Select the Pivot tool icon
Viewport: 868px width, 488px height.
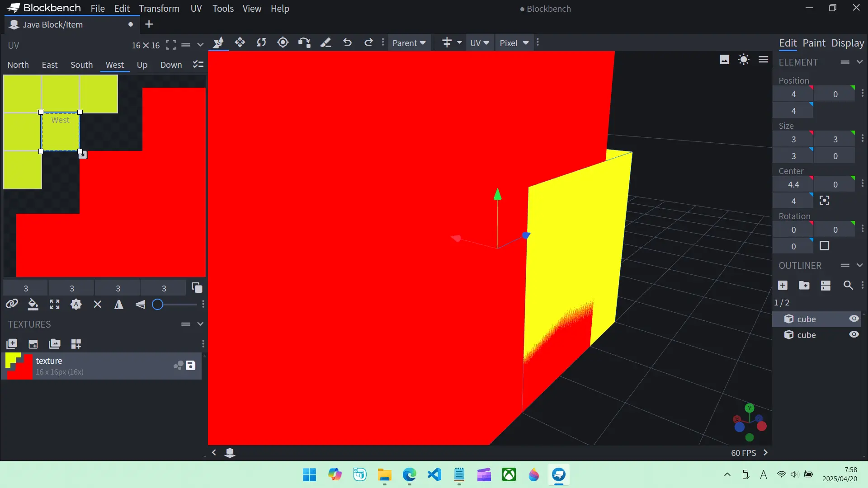pyautogui.click(x=283, y=42)
